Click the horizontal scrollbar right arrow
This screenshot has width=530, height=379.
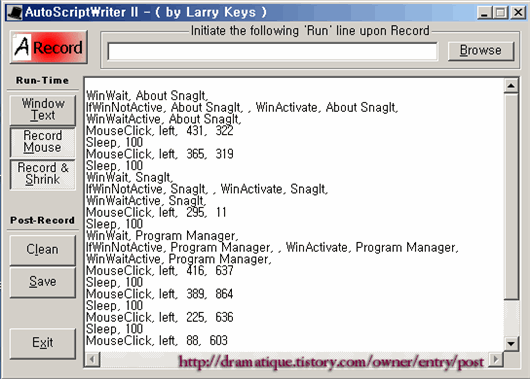coord(496,359)
